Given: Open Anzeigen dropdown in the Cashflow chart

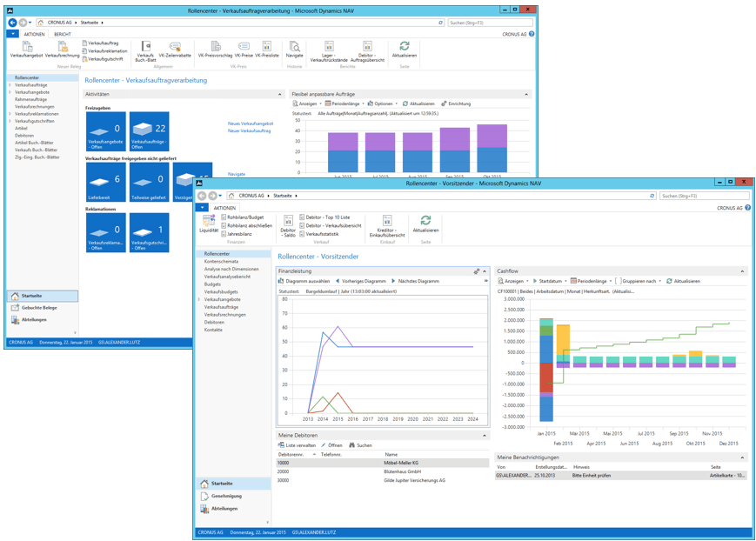Looking at the screenshot, I should coord(513,281).
